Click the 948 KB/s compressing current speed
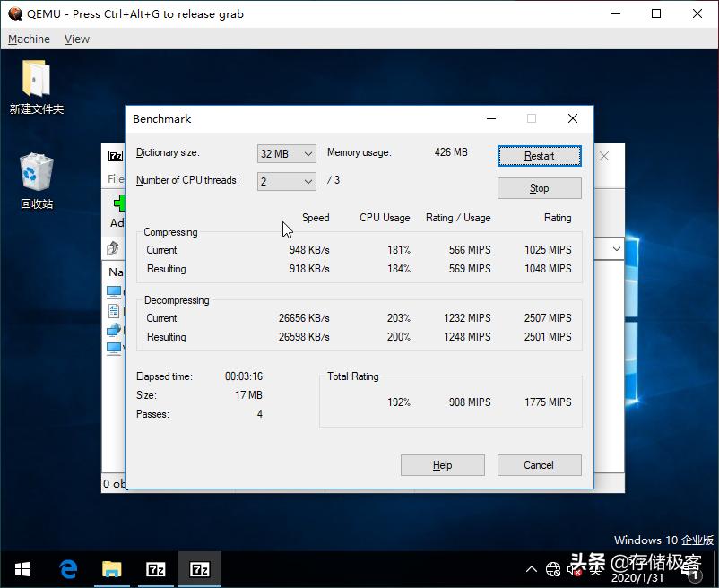The height and width of the screenshot is (588, 719). (x=309, y=250)
